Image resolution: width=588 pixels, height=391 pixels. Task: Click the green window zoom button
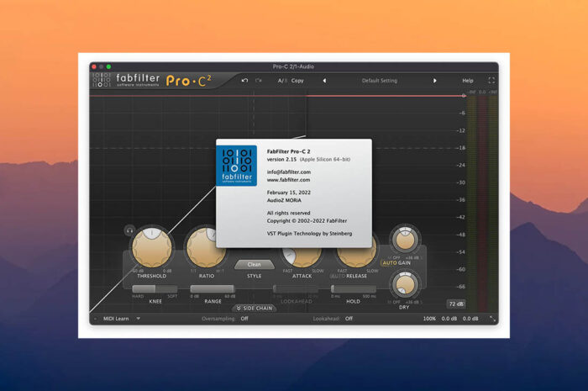coord(108,66)
